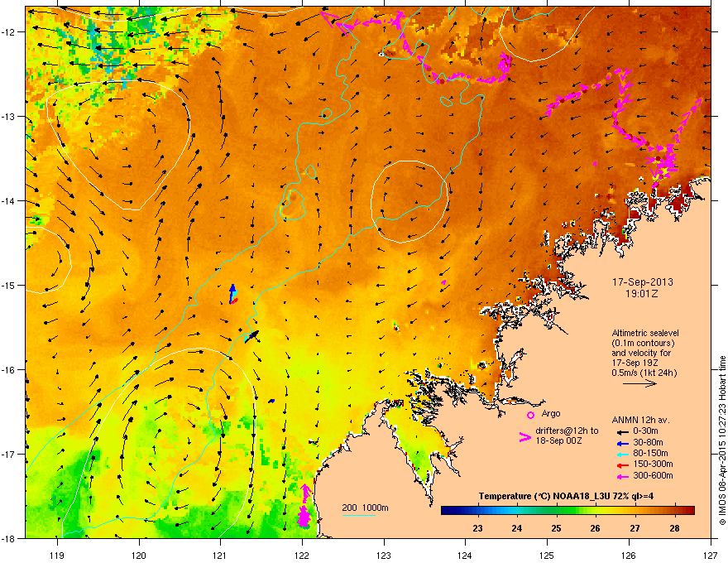Click the cyan 200 1000m bathymetry legend line

click(359, 515)
